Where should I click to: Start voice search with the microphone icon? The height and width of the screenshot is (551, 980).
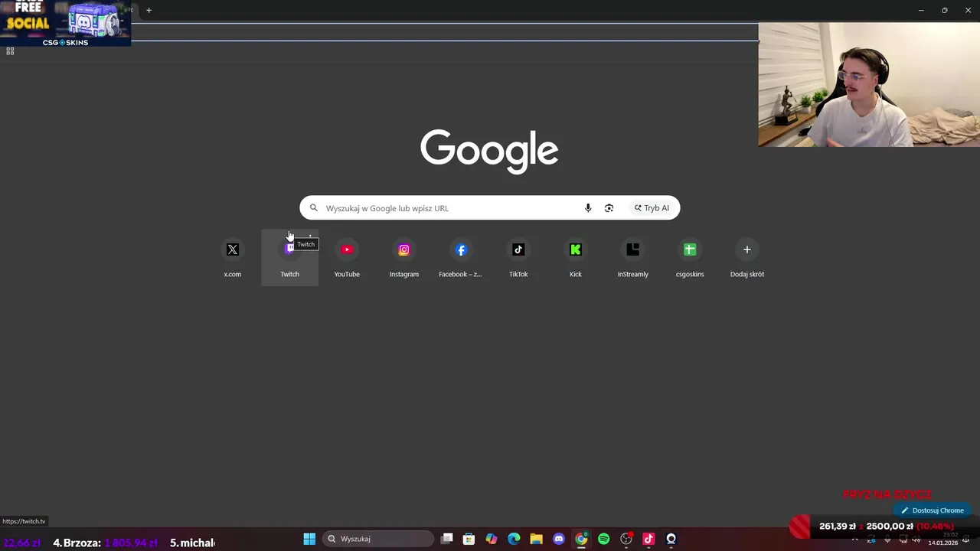pos(588,208)
